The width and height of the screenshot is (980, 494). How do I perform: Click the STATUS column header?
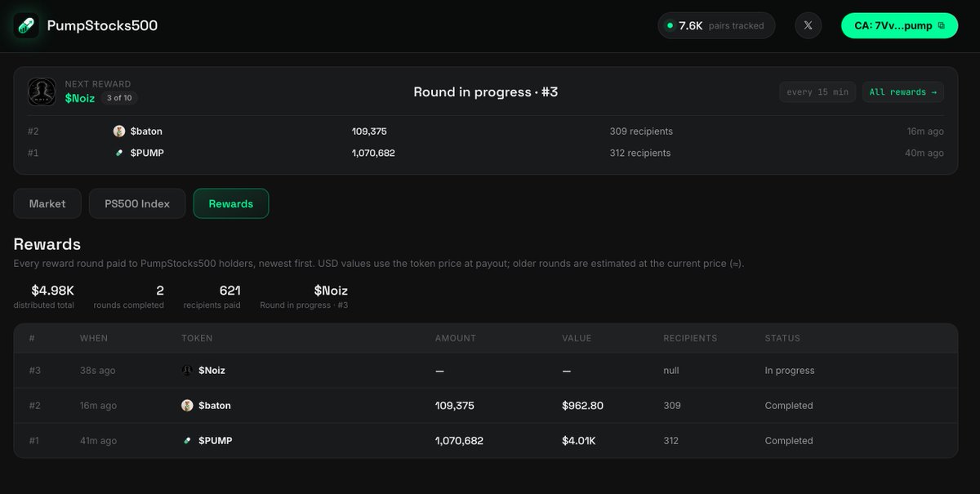[782, 338]
